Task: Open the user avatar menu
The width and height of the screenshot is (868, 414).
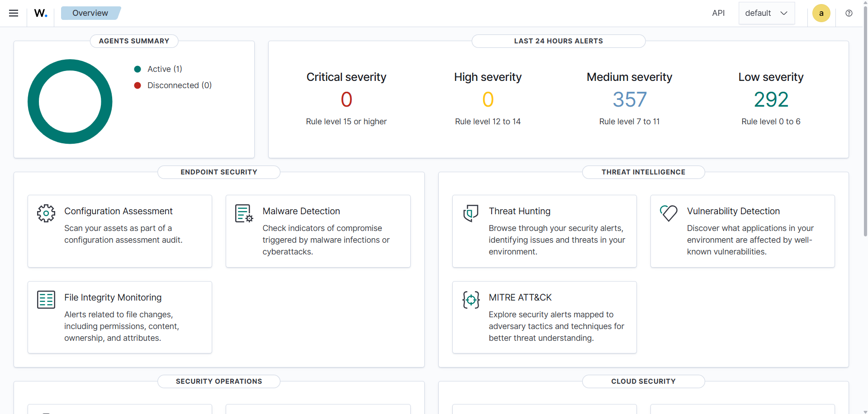Action: (821, 13)
